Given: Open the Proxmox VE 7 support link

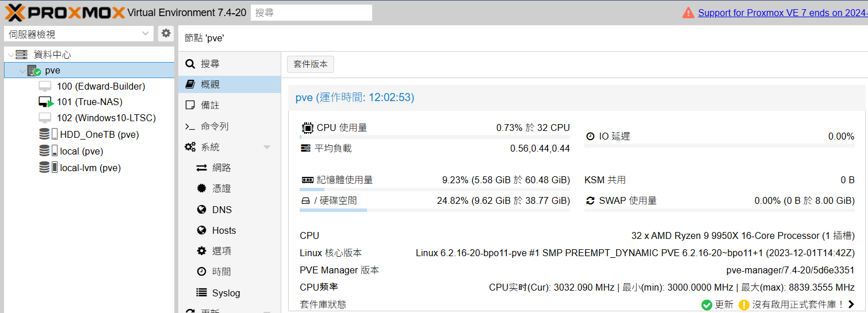Looking at the screenshot, I should coord(782,13).
